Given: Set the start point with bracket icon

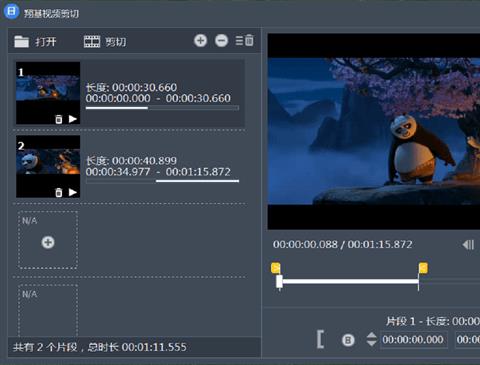Looking at the screenshot, I should (x=320, y=339).
